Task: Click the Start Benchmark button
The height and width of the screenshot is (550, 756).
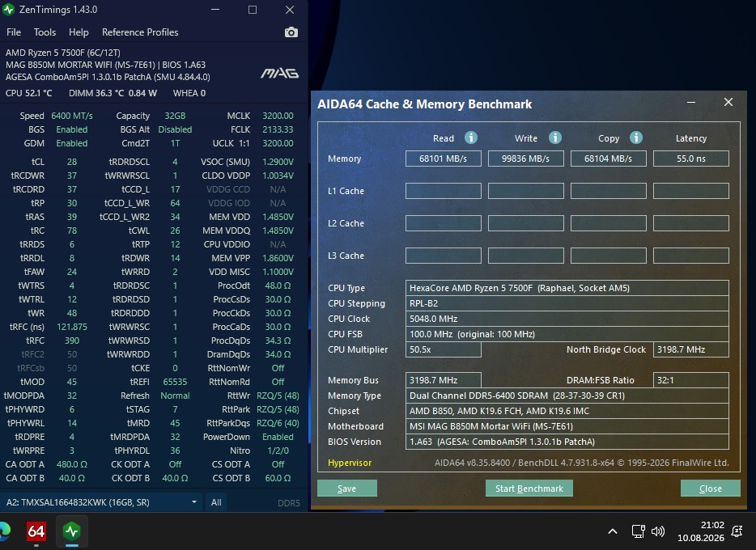Action: 529,489
